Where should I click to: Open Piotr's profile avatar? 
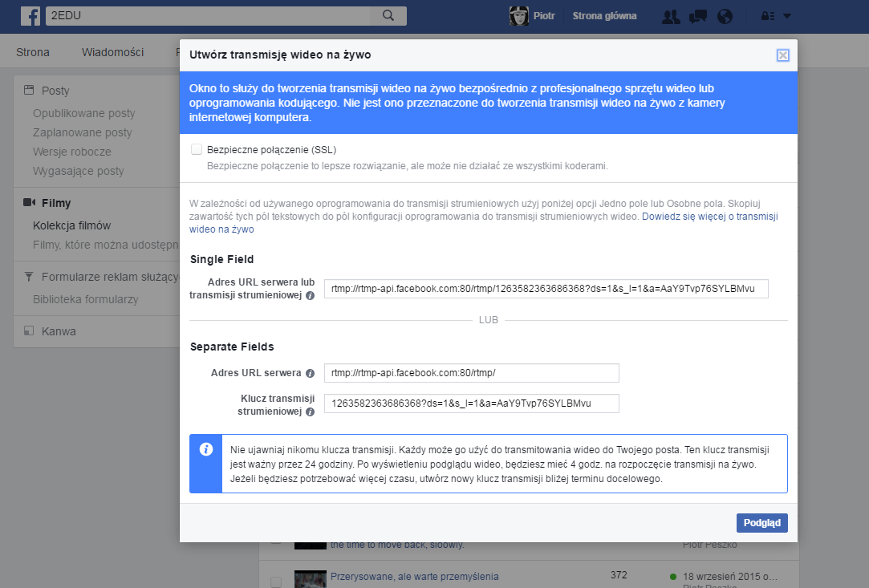(x=518, y=16)
